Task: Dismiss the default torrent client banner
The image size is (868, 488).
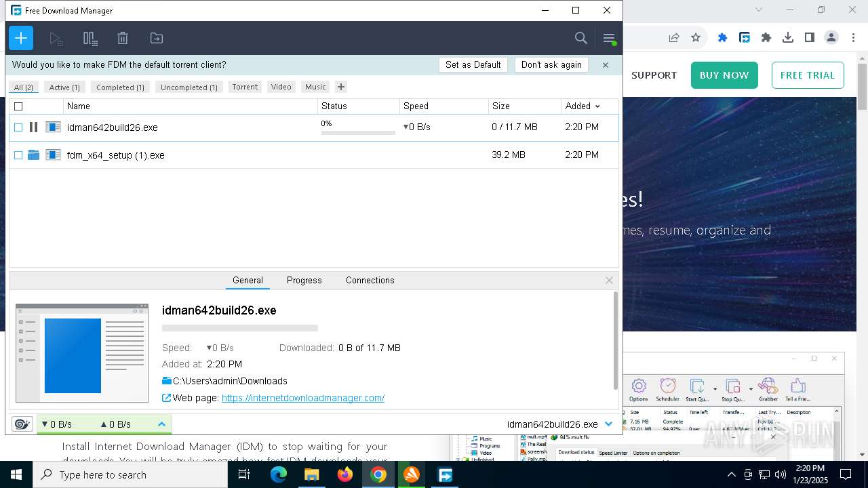Action: [x=606, y=65]
